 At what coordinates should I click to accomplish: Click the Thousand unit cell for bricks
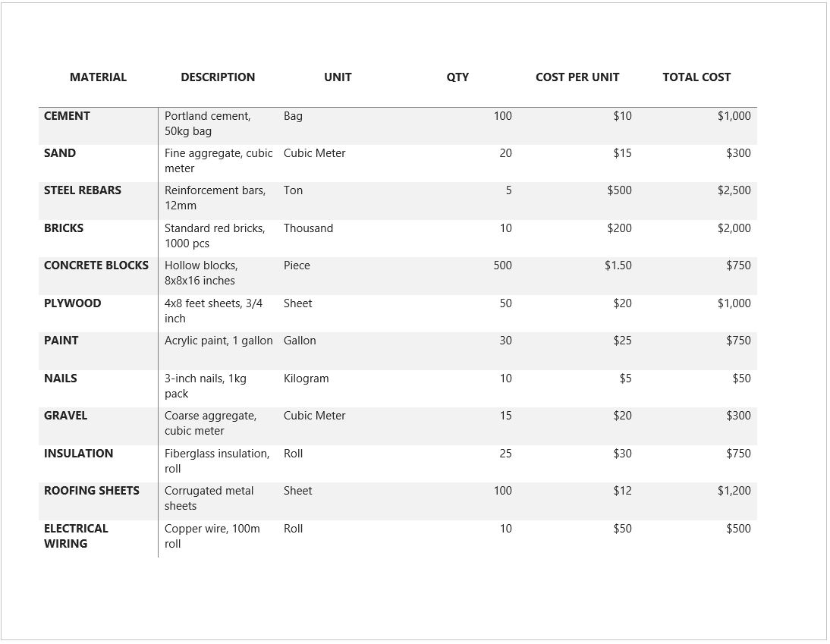(x=308, y=228)
